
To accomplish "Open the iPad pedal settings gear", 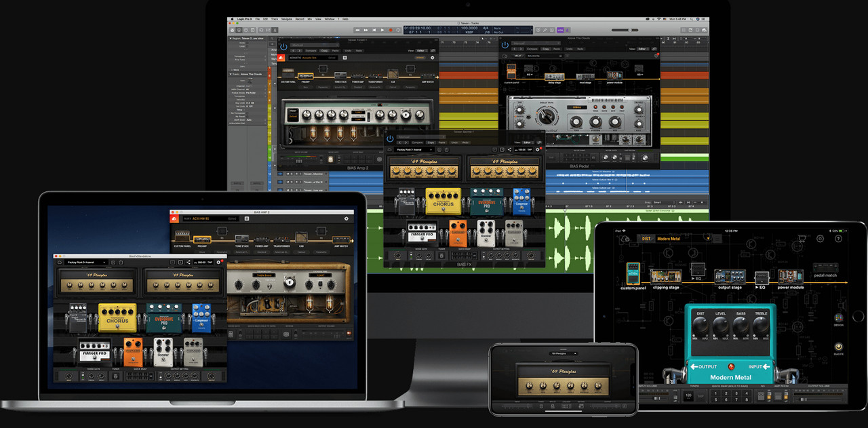I will click(x=820, y=239).
